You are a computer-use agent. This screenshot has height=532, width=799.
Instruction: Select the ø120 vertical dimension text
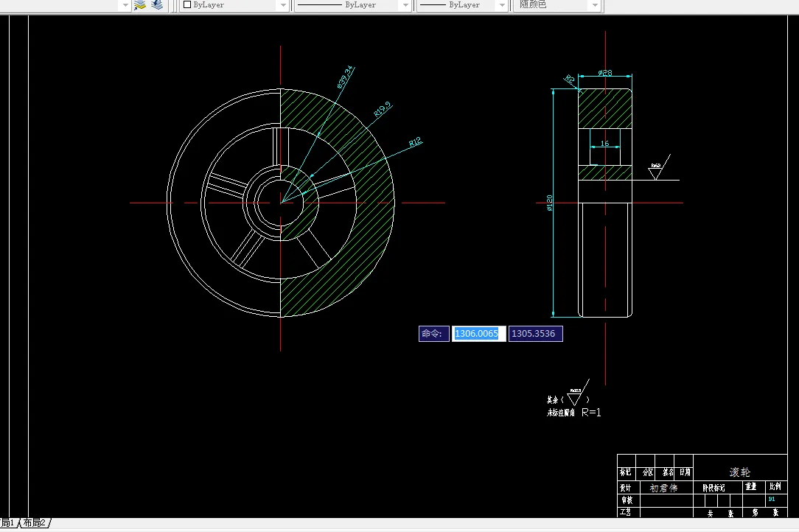[549, 203]
